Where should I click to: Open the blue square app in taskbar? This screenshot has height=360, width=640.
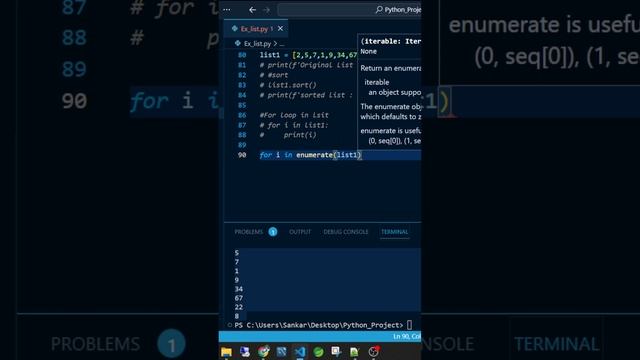[282, 351]
